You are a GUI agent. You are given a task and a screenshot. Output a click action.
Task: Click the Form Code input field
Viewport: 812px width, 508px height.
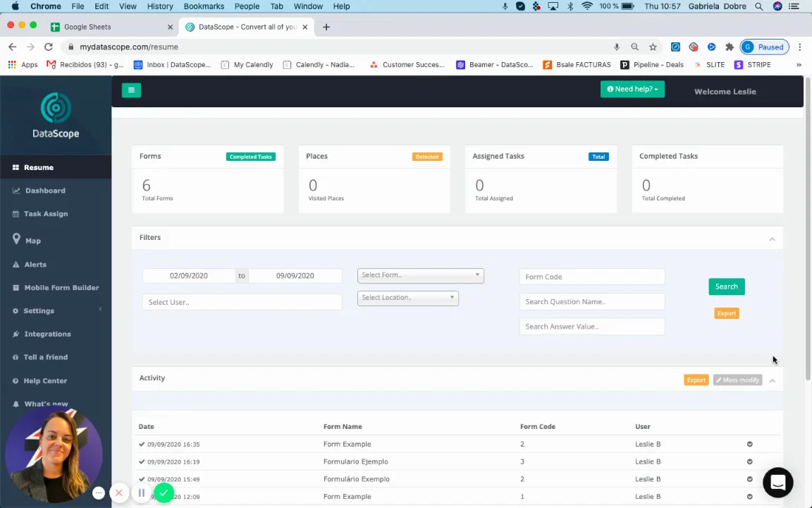[591, 277]
